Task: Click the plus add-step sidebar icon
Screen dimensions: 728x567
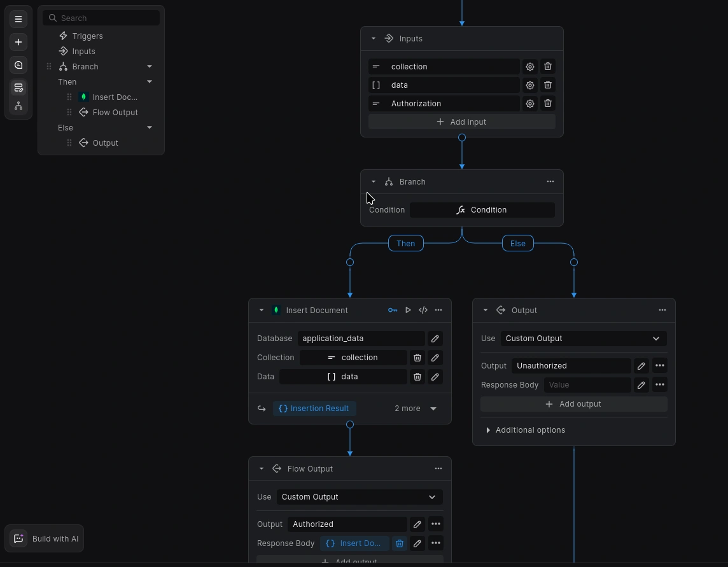Action: coord(18,42)
